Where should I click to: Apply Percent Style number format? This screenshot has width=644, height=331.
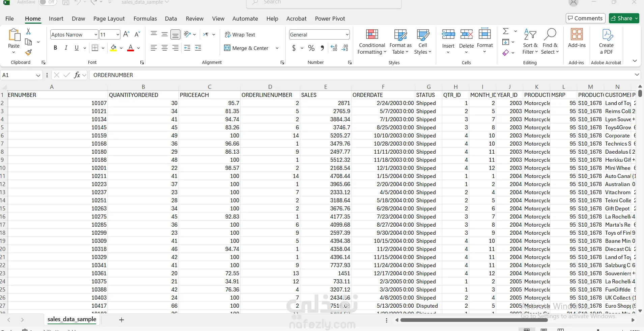311,48
